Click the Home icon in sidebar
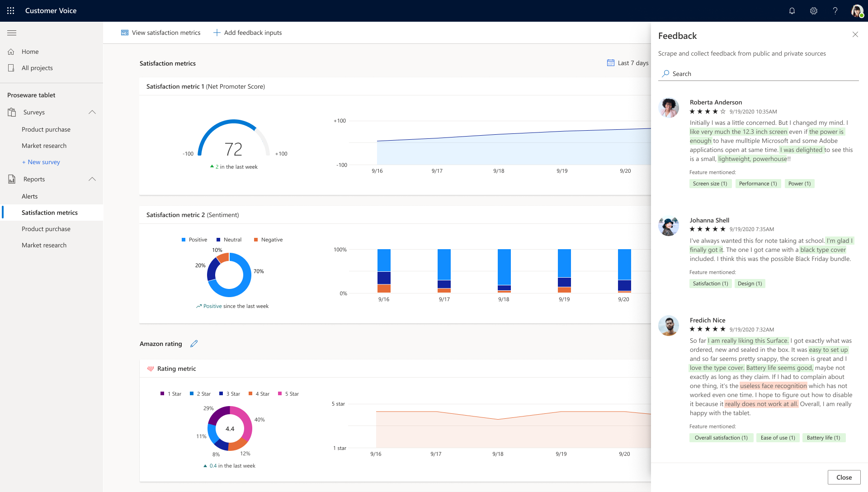868x492 pixels. coord(11,52)
